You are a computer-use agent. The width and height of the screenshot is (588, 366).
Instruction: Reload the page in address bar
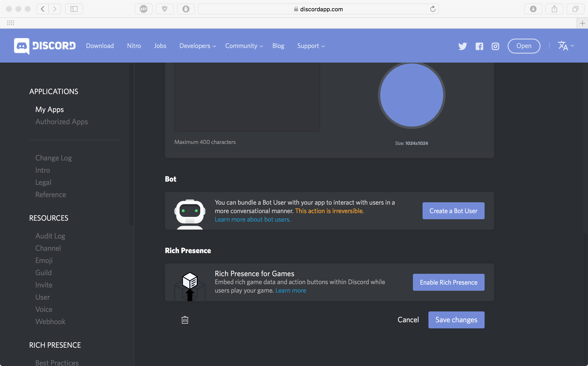(432, 9)
